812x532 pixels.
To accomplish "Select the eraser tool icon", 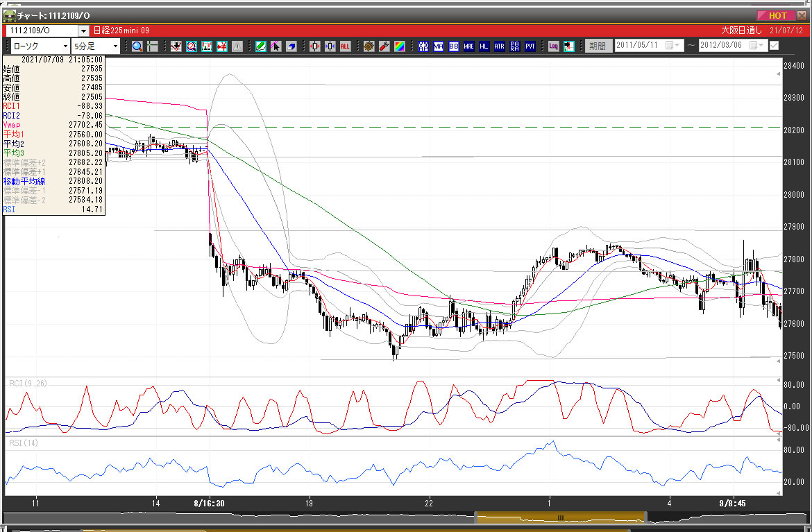I will [x=291, y=46].
